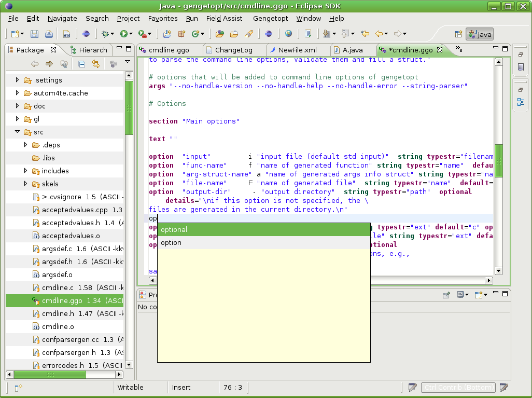Click Collapse All in Package Explorer
This screenshot has width=532, height=398.
coord(81,64)
